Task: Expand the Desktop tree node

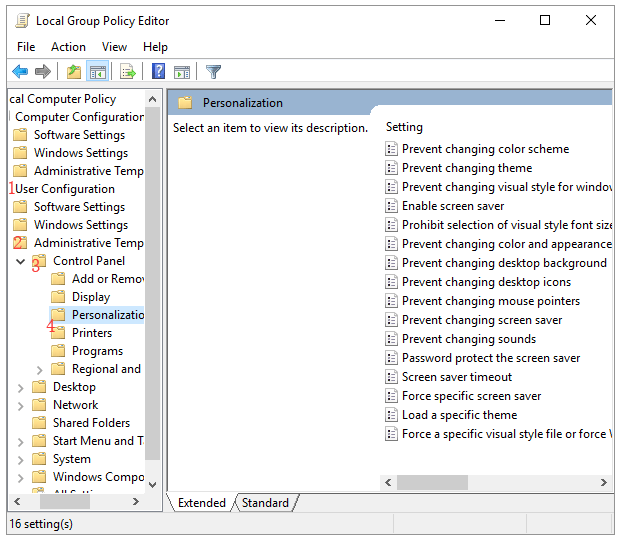Action: (21, 388)
